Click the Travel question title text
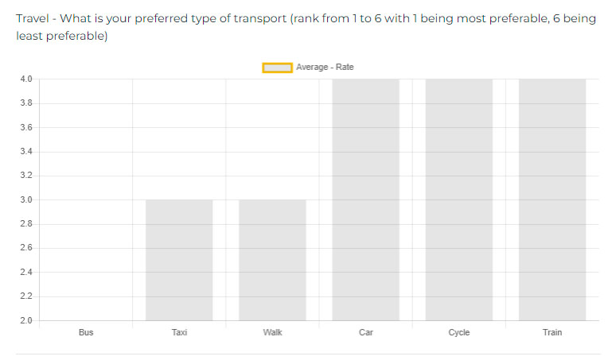 (306, 27)
